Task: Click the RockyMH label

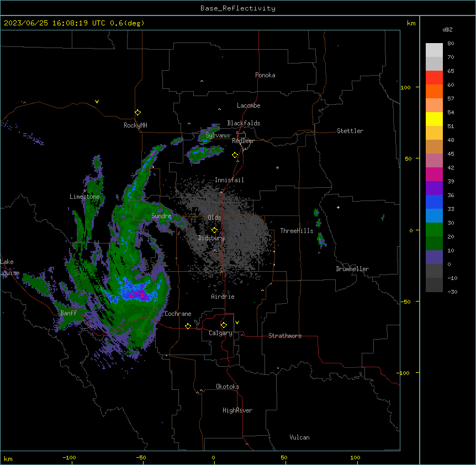Action: point(135,125)
